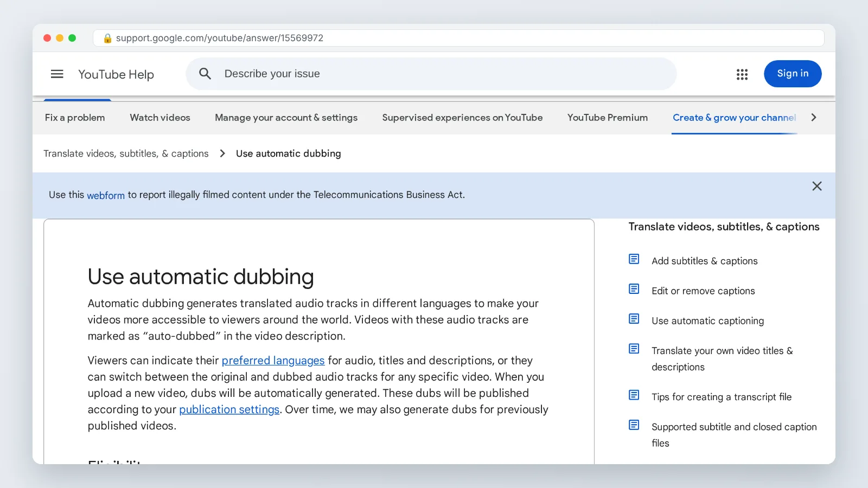Follow the preferred languages link
Screen dimensions: 868x488
pos(273,361)
